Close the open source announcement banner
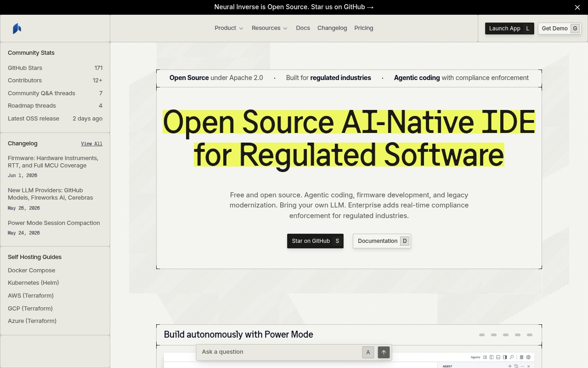Screen dimensions: 588x368 [577, 7]
